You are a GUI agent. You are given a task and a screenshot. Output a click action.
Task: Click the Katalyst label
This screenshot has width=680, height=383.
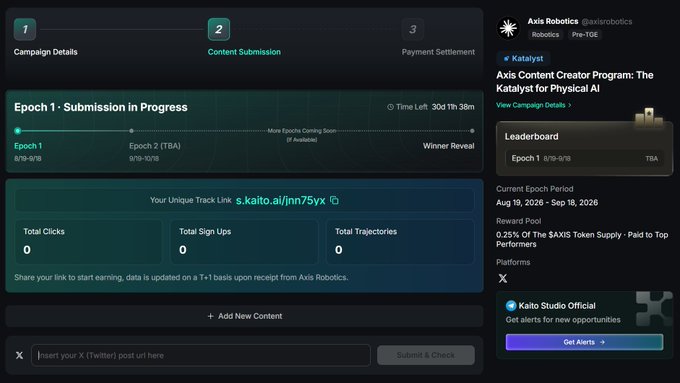pos(527,59)
